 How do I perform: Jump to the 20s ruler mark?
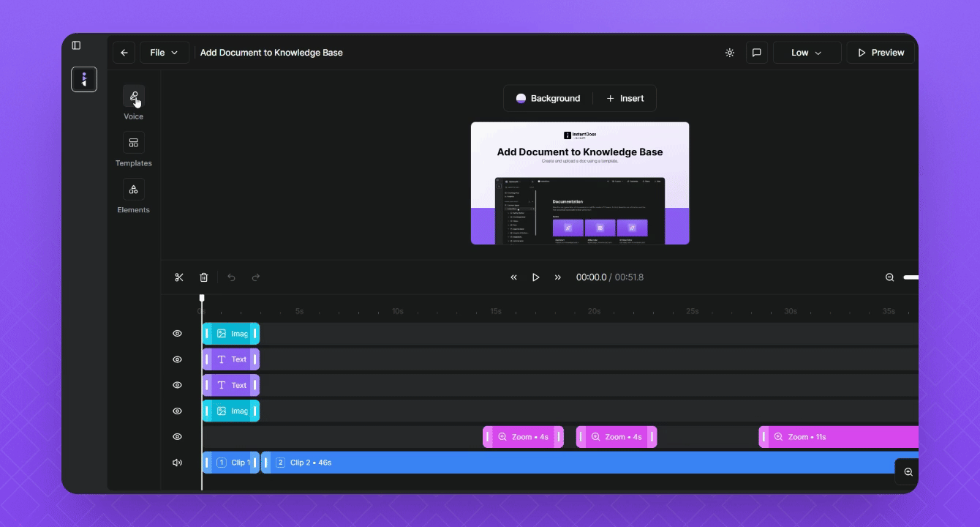click(x=594, y=311)
